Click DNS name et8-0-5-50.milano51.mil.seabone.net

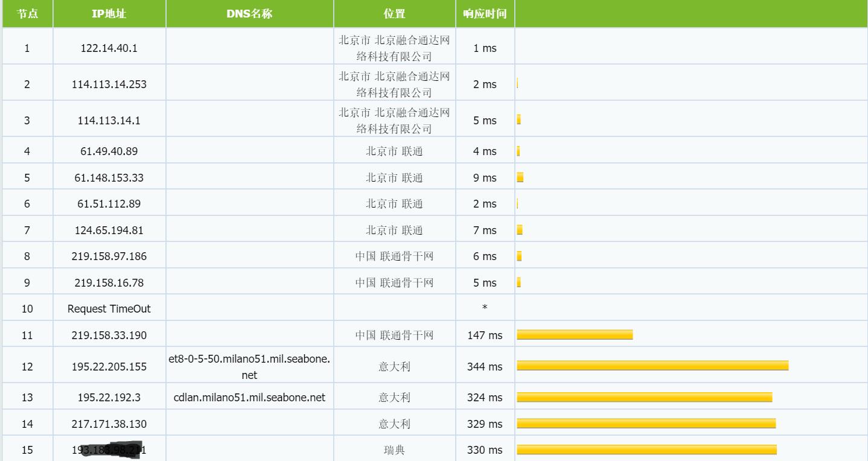pyautogui.click(x=249, y=367)
